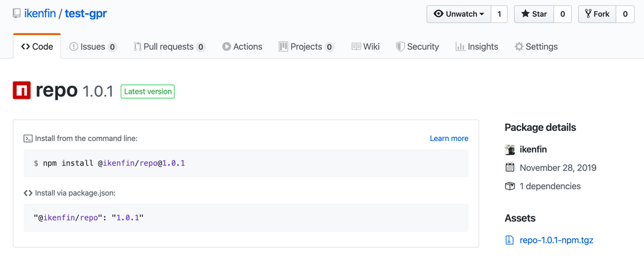Image resolution: width=644 pixels, height=261 pixels.
Task: Click the zip file icon for repo-1.0.1-npm.tgz
Action: click(509, 240)
